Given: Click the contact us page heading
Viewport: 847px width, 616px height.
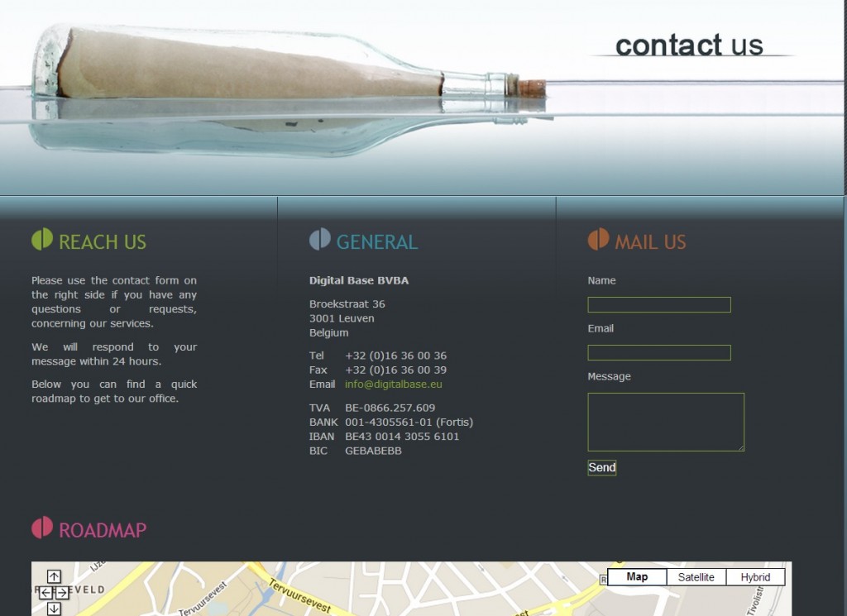Looking at the screenshot, I should coord(689,45).
